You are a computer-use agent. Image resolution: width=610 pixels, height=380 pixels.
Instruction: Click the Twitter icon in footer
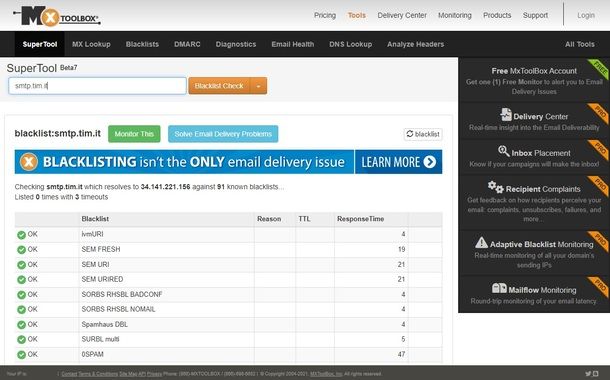[588, 374]
